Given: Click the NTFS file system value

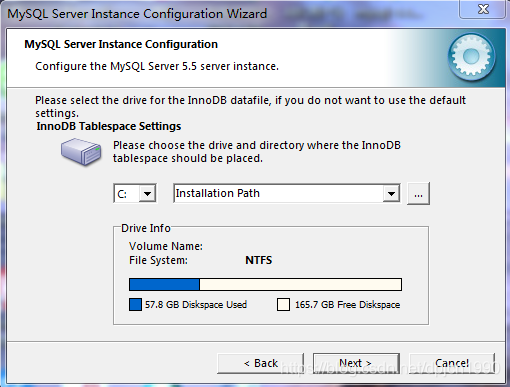Looking at the screenshot, I should point(259,260).
